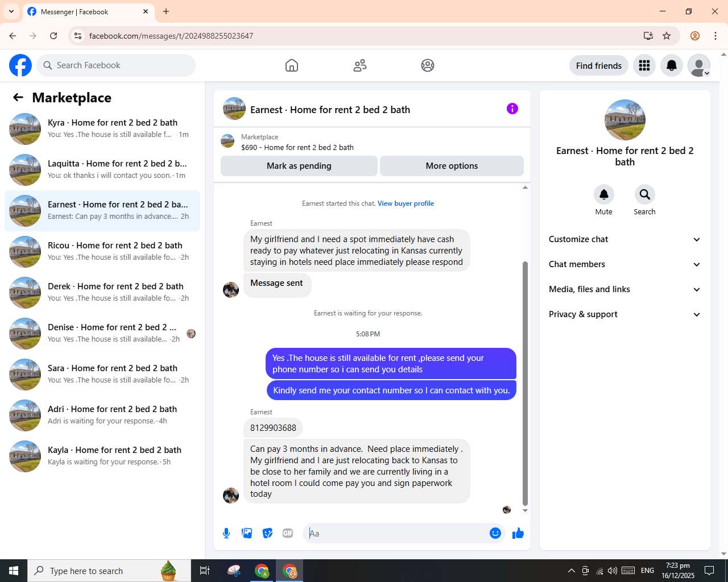728x582 pixels.
Task: Choose a GIF icon in composer
Action: pos(288,533)
